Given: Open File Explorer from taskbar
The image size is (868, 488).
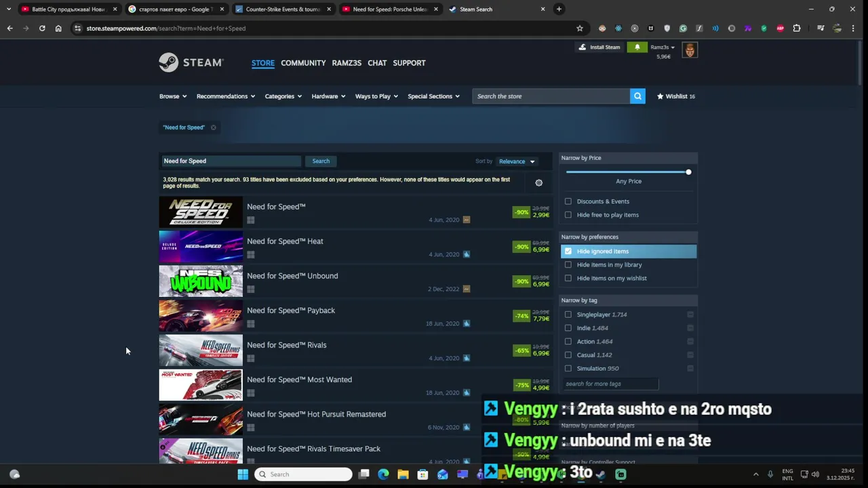Looking at the screenshot, I should click(403, 474).
